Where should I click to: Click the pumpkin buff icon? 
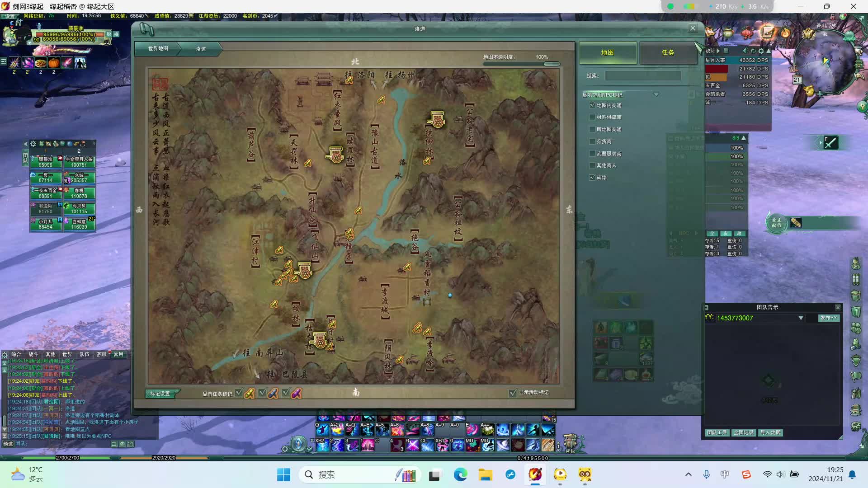[54, 63]
